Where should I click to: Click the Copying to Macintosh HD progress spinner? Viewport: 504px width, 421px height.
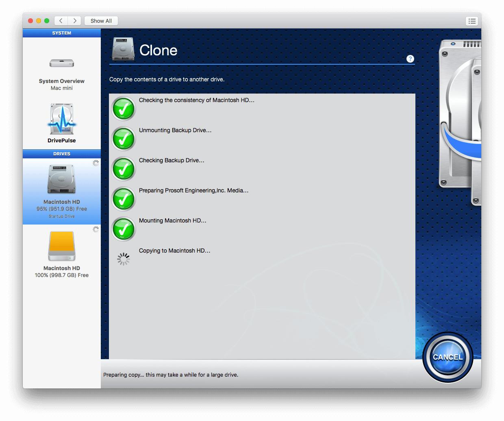[123, 258]
